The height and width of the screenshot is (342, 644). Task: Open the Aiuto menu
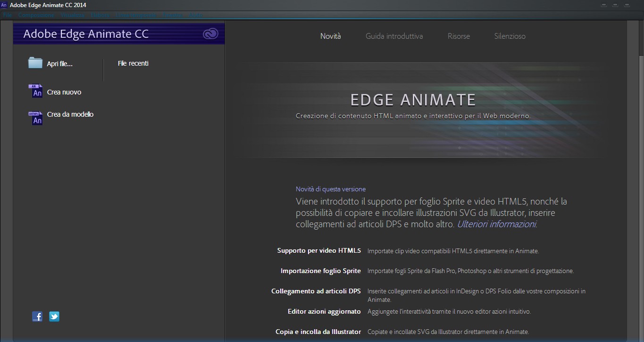[x=195, y=15]
